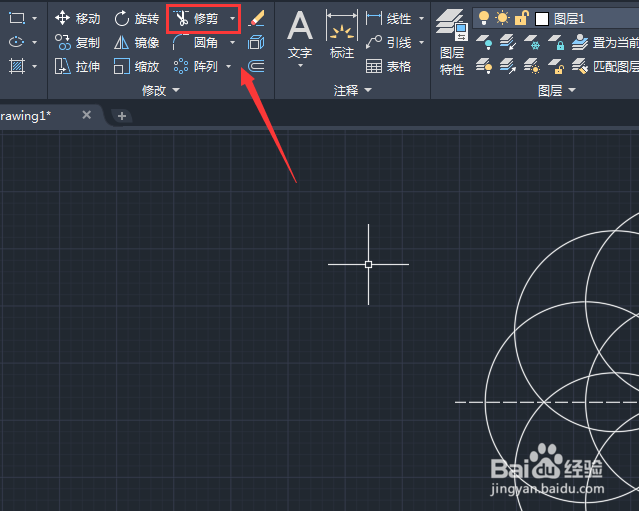Image resolution: width=639 pixels, height=511 pixels.
Task: Open the Text (文字) tool
Action: (300, 35)
